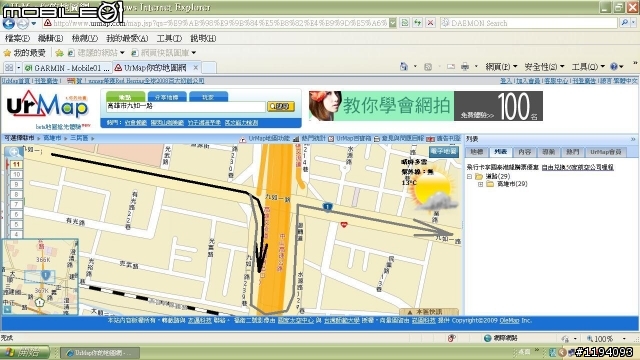Open the 安全性(S) dropdown menu
The image size is (640, 360).
pyautogui.click(x=544, y=66)
